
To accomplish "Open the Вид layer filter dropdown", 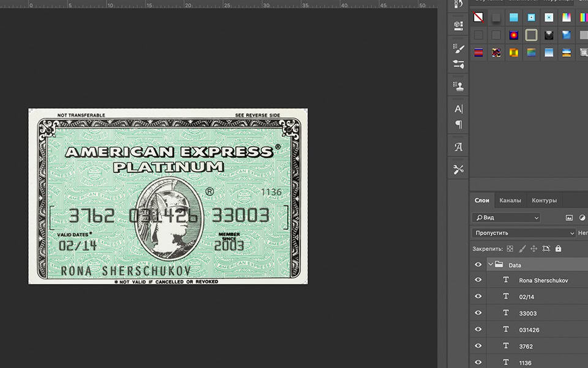I will (x=506, y=218).
